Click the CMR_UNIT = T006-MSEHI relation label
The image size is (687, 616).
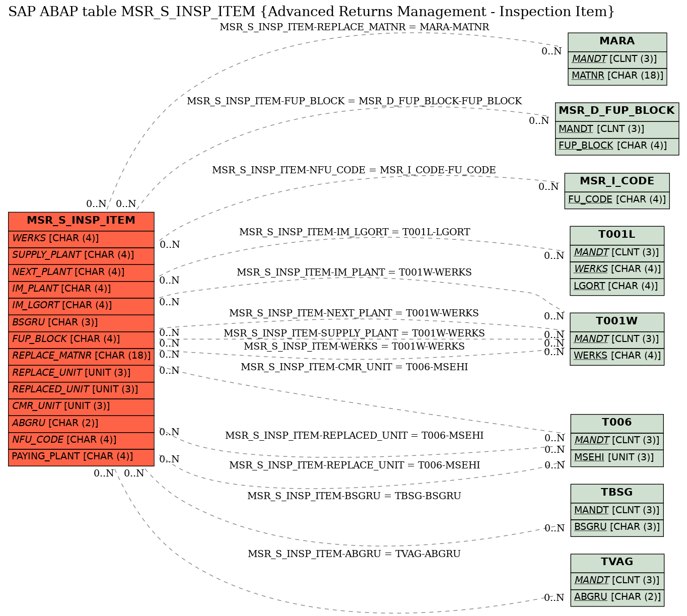click(355, 367)
